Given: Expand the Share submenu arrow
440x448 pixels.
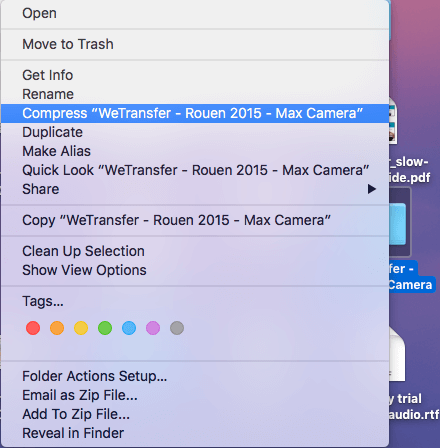Looking at the screenshot, I should point(372,189).
